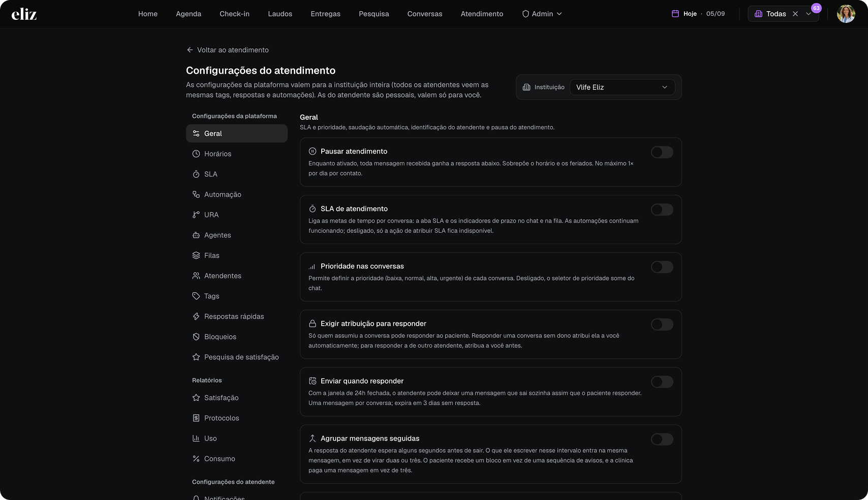Click the back arrow icon before Voltar ao atendimento
This screenshot has width=868, height=500.
(190, 50)
